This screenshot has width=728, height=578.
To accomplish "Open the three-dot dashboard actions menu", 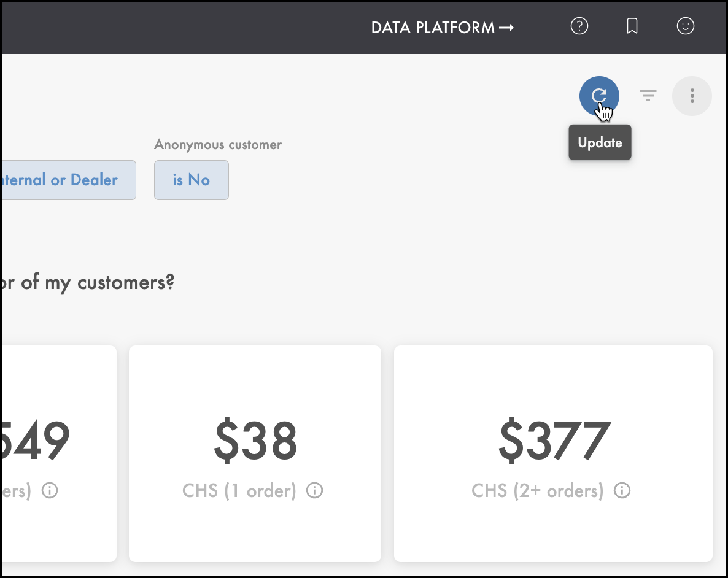I will click(x=692, y=96).
